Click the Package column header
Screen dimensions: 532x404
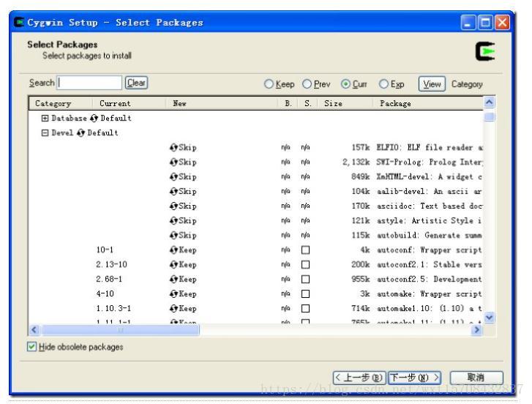[x=428, y=103]
